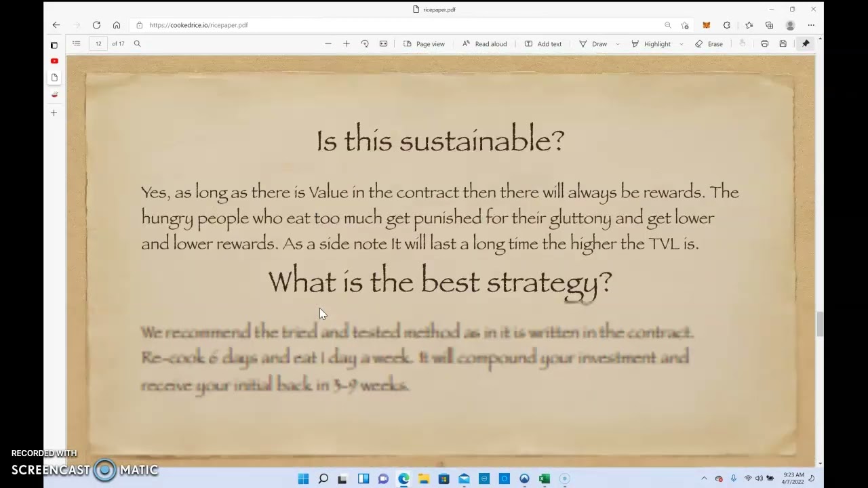868x488 pixels.
Task: Open the browser home page
Action: [x=117, y=25]
